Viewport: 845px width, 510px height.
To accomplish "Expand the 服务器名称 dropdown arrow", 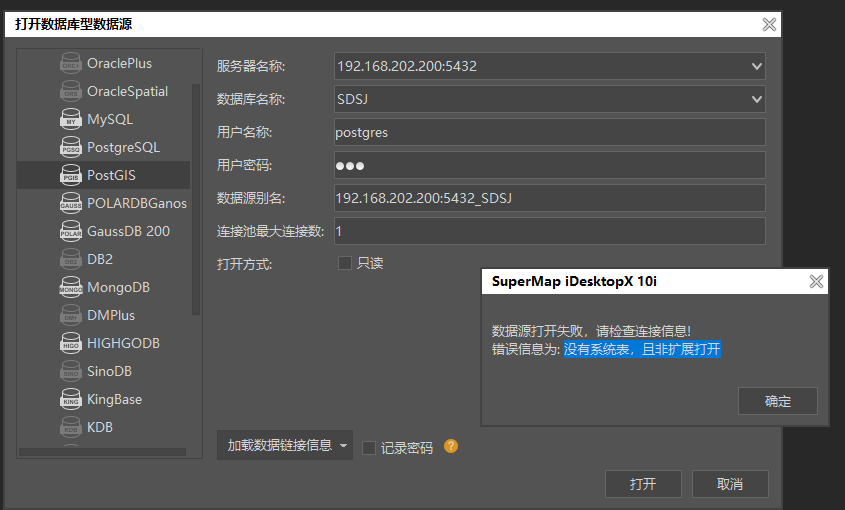I will pyautogui.click(x=757, y=66).
